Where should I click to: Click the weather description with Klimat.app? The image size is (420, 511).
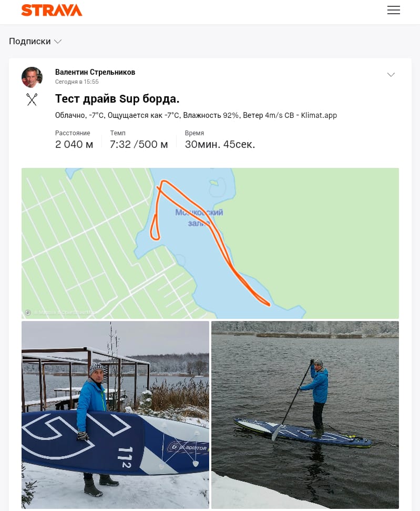(196, 115)
